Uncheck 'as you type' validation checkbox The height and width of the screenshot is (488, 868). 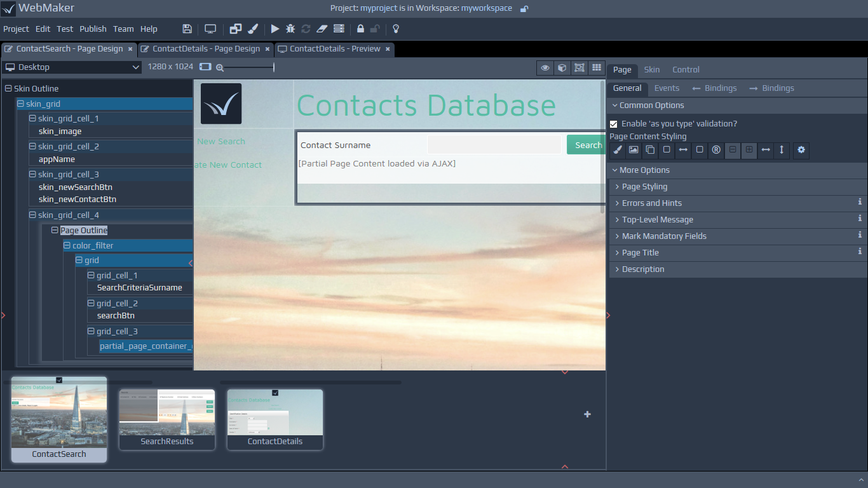pyautogui.click(x=614, y=124)
